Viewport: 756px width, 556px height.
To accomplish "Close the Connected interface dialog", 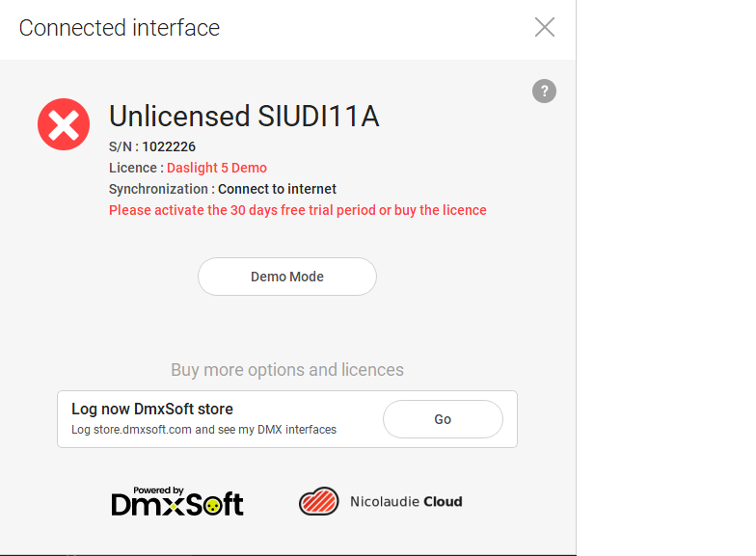I will (x=545, y=27).
